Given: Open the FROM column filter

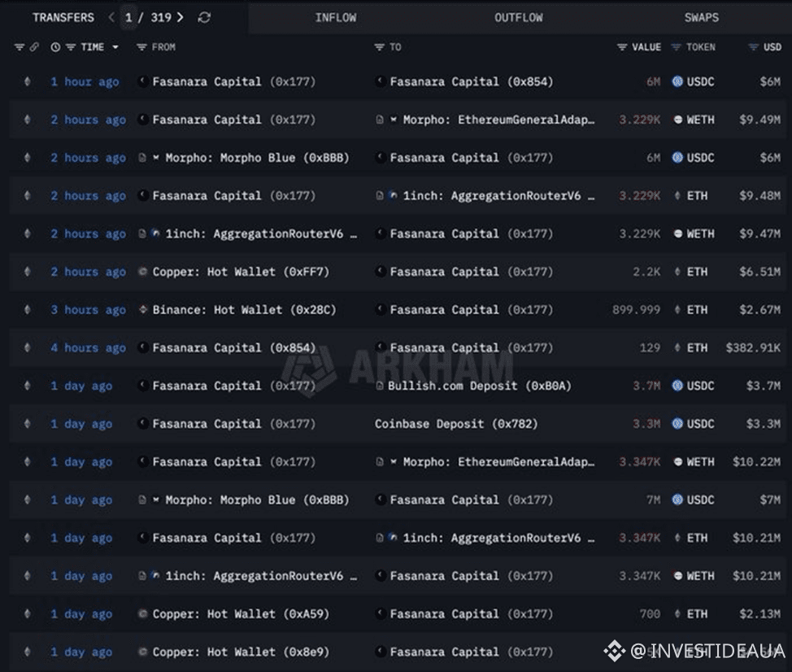Looking at the screenshot, I should point(141,47).
